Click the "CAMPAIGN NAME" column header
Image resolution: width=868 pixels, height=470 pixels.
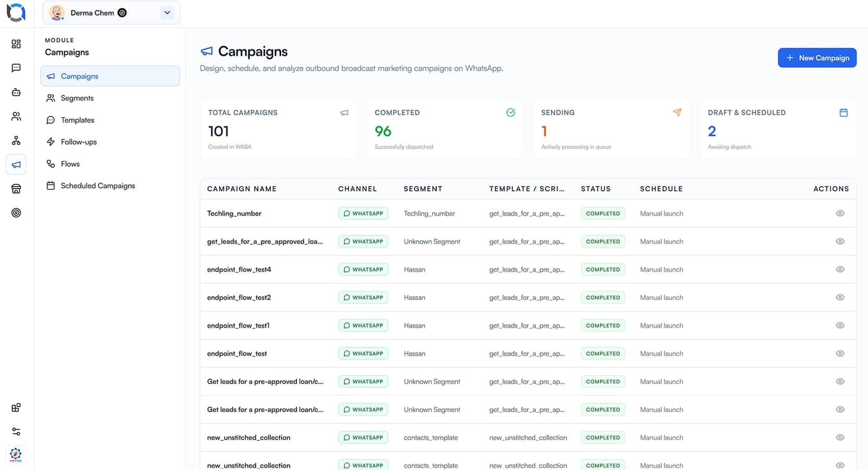click(242, 189)
